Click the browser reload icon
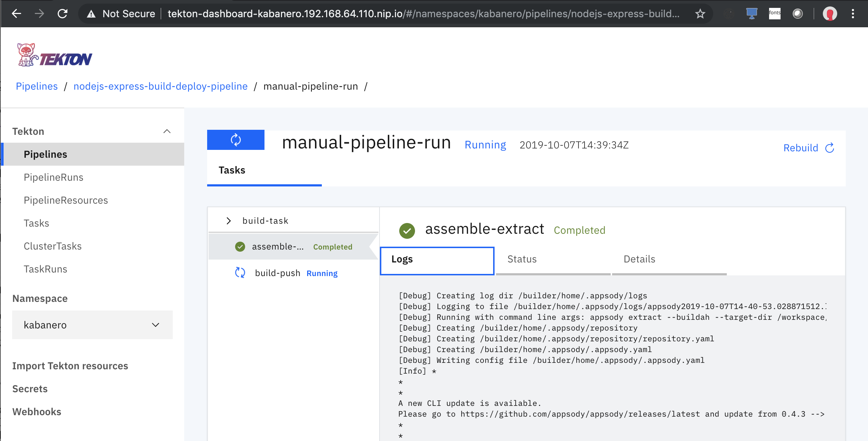 click(63, 14)
